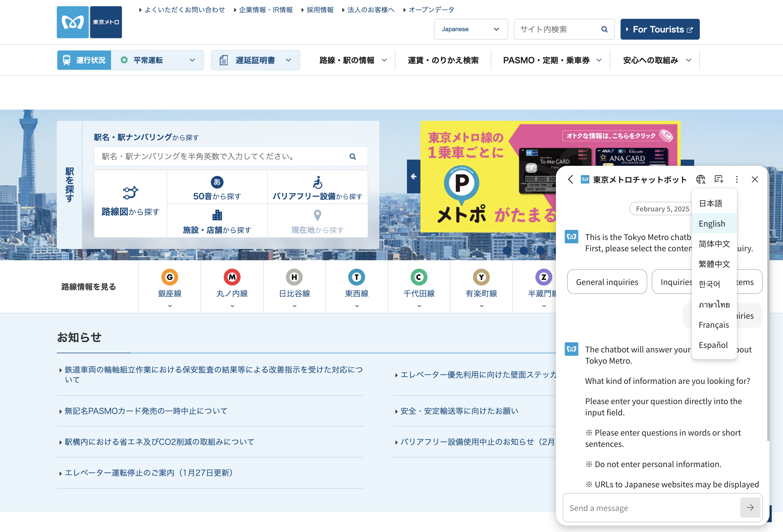Select the second banner carousel dot

point(524,250)
